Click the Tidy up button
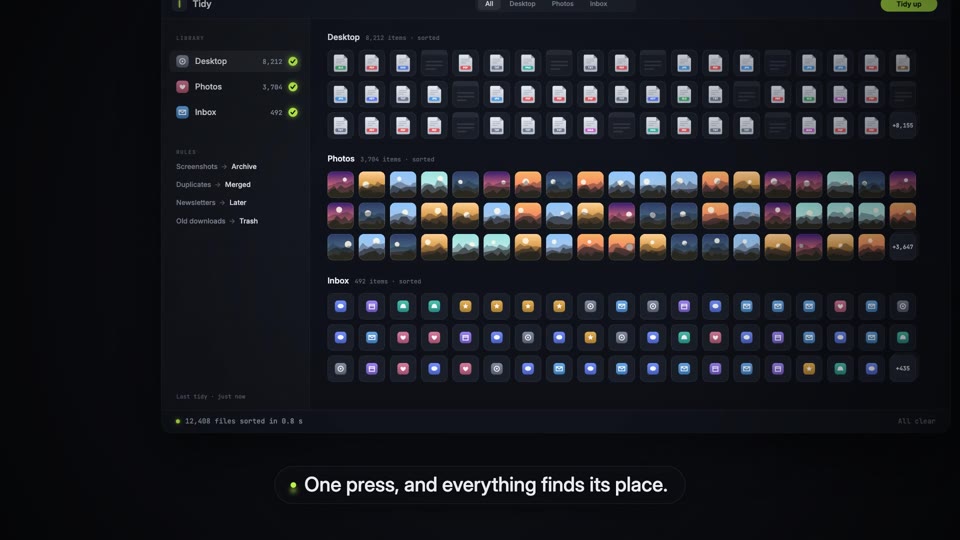 click(x=909, y=4)
